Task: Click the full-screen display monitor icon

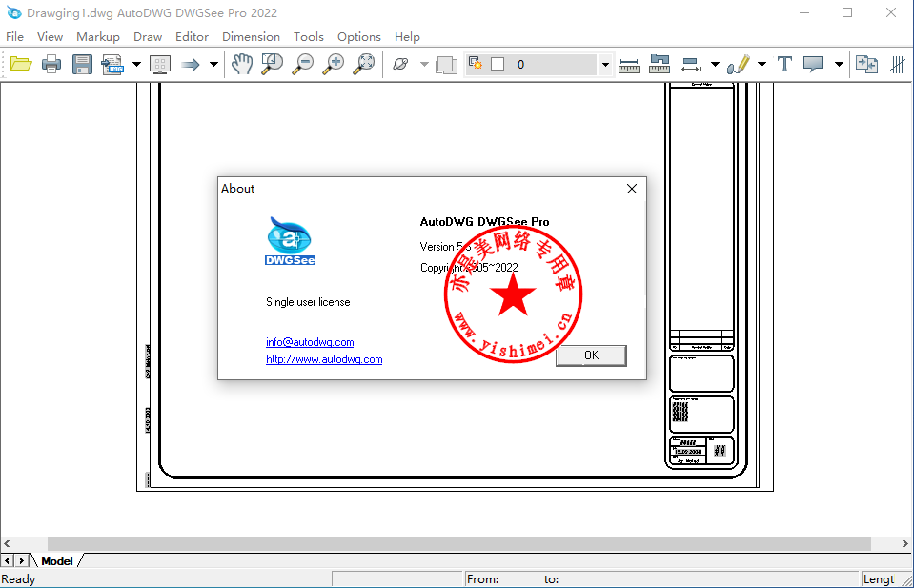Action: [x=160, y=64]
